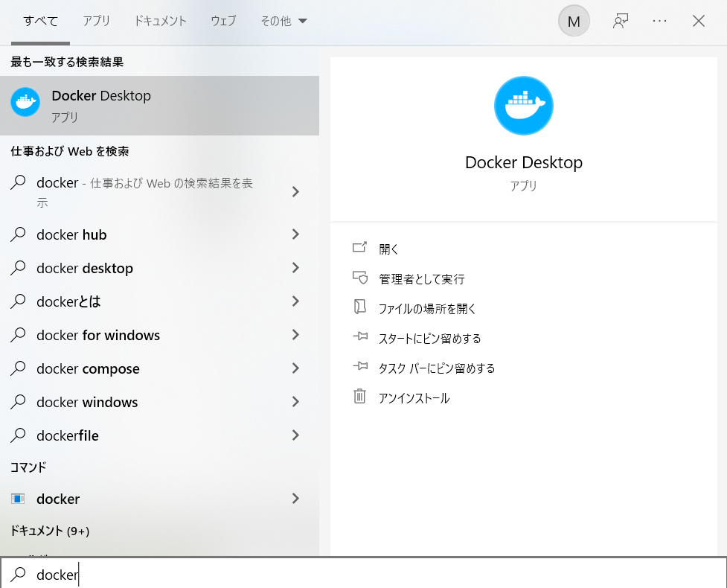Choose ファイルの場所を開く
727x588 pixels.
427,308
